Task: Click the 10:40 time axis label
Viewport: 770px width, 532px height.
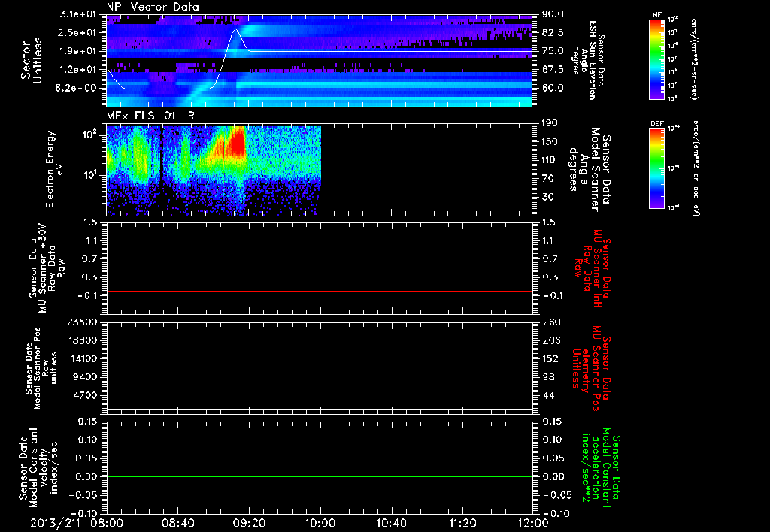Action: (391, 523)
